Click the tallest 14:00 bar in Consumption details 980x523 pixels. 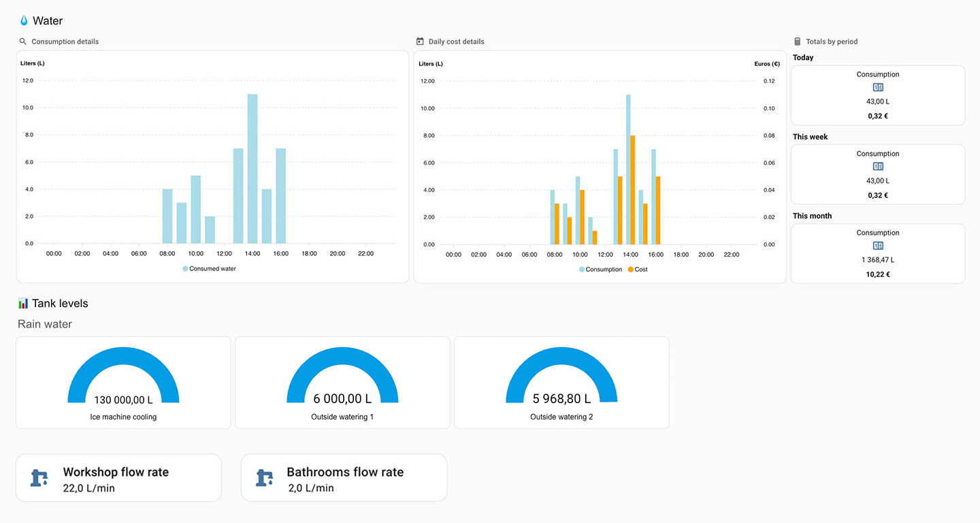tap(252, 169)
